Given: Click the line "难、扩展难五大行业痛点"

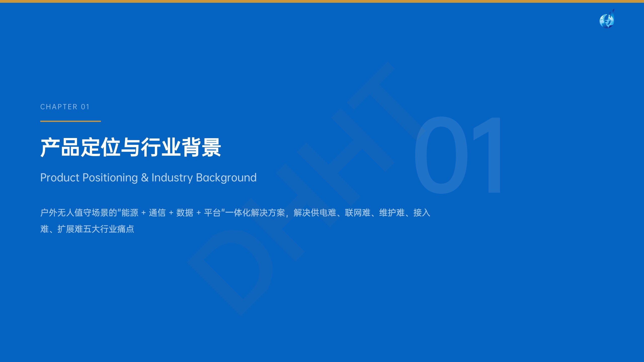Looking at the screenshot, I should tap(87, 229).
